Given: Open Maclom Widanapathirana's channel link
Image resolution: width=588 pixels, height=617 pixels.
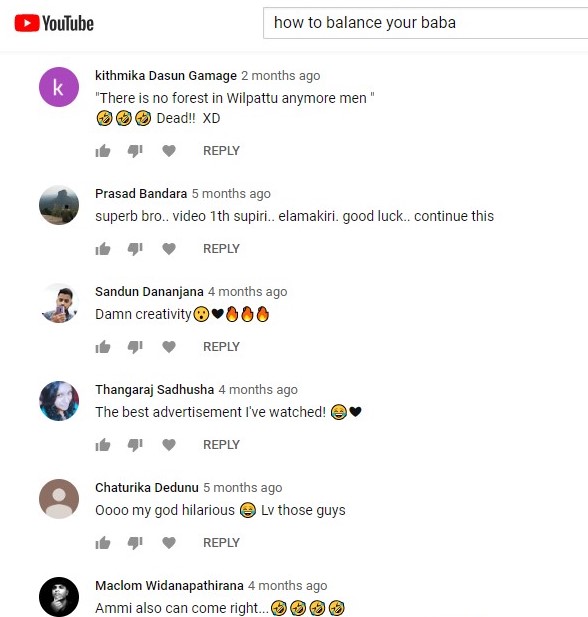Looking at the screenshot, I should [169, 586].
